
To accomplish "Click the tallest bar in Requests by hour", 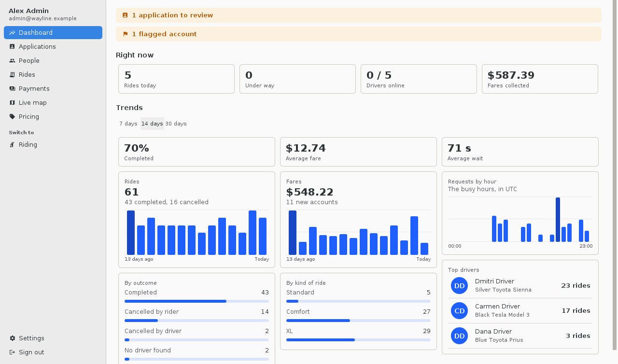I will click(x=558, y=220).
